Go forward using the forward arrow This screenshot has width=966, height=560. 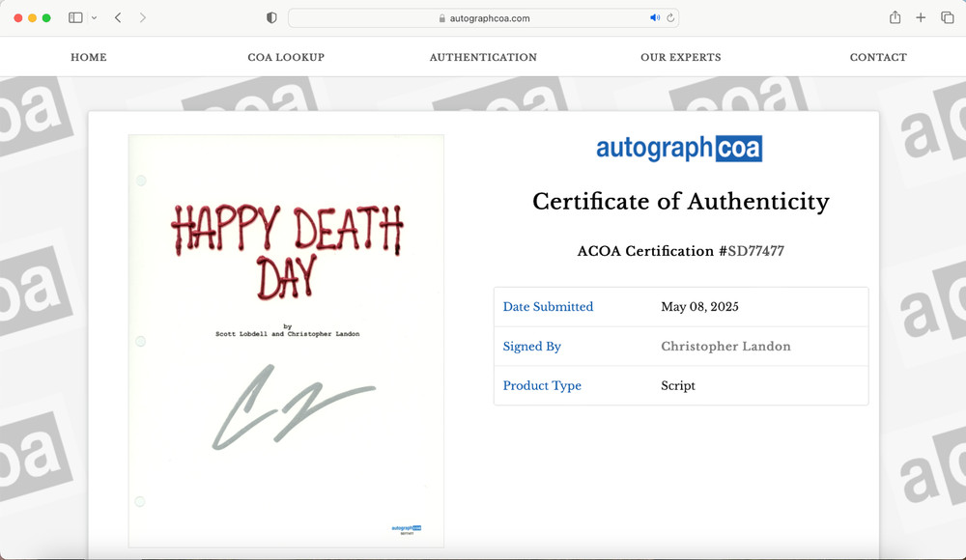tap(142, 18)
